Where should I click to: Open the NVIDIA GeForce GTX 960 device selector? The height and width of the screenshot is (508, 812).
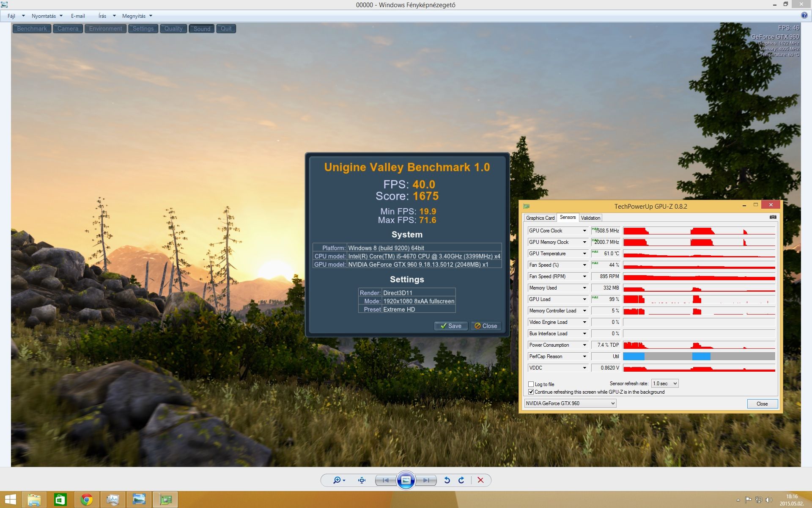570,403
